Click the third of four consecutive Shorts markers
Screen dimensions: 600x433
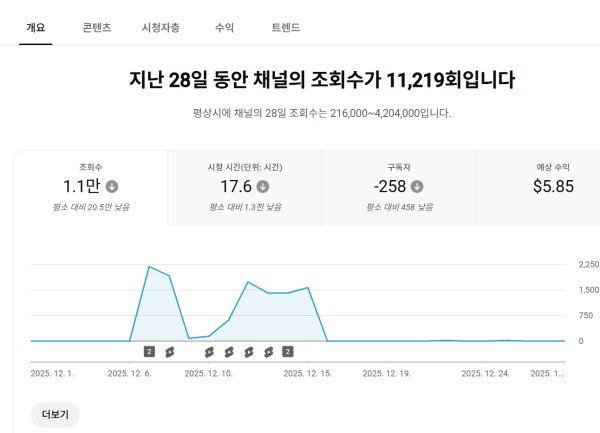248,351
